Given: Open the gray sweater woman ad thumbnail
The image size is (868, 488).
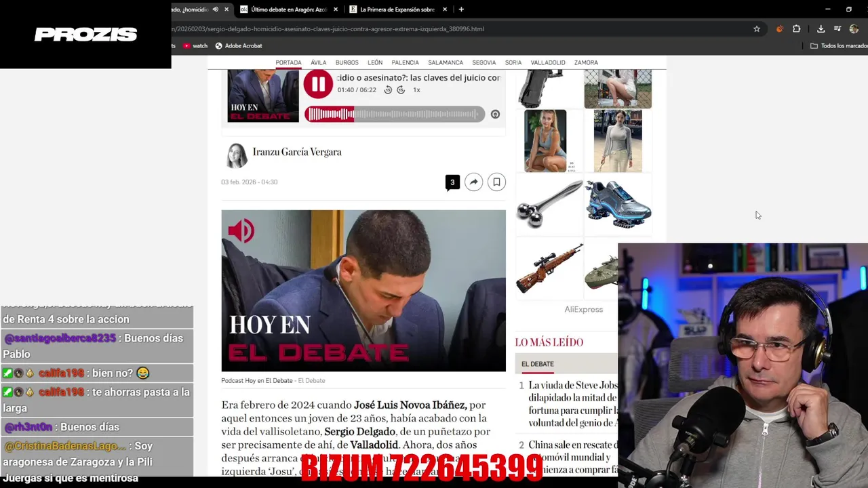Looking at the screenshot, I should pos(618,141).
